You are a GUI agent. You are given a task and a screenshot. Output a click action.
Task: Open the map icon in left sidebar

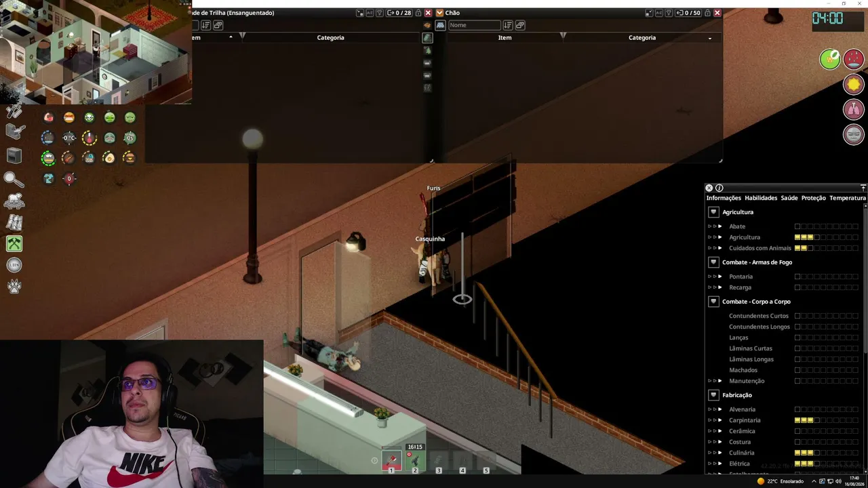(x=14, y=222)
